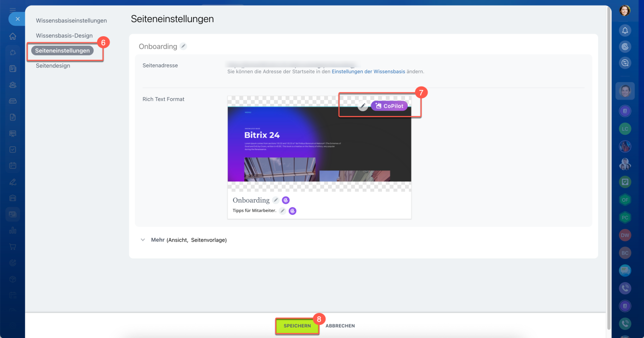Click the 'Rich Text Format' label

[x=164, y=99]
